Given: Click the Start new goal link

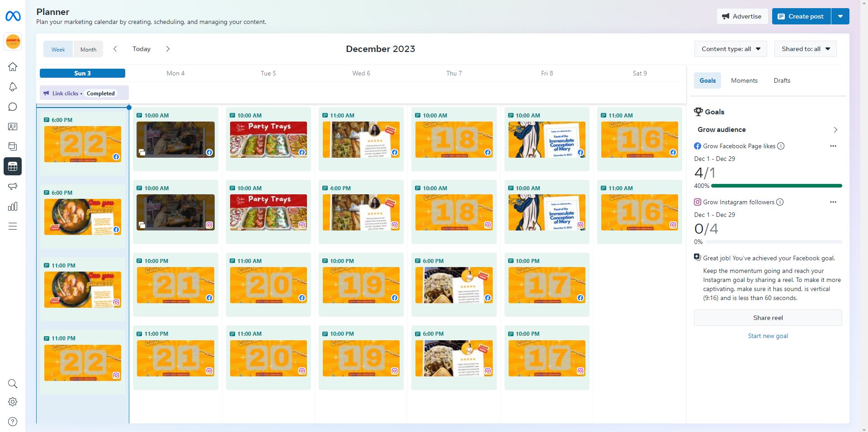Looking at the screenshot, I should pos(768,336).
